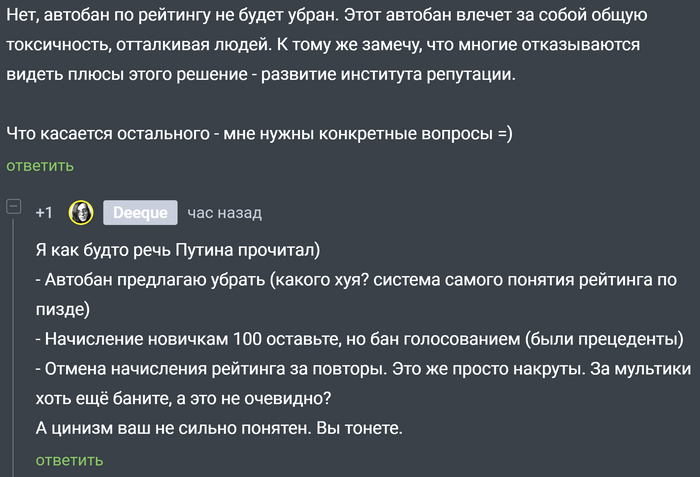Click "ответить" under Deeque's comment
The height and width of the screenshot is (477, 700).
69,460
